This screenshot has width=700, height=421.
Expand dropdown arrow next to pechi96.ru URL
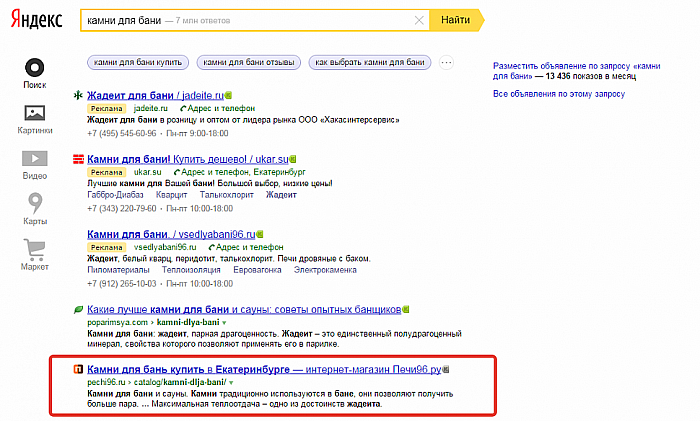coord(231,383)
